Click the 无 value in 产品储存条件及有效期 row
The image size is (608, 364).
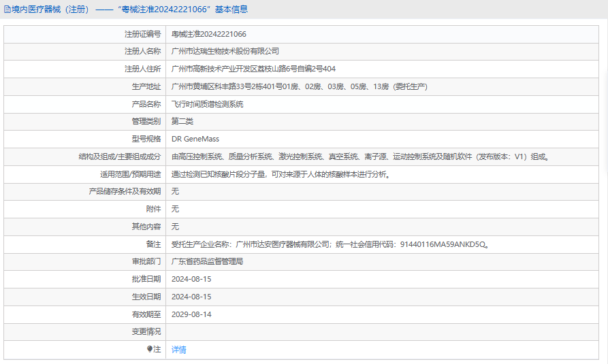175,191
